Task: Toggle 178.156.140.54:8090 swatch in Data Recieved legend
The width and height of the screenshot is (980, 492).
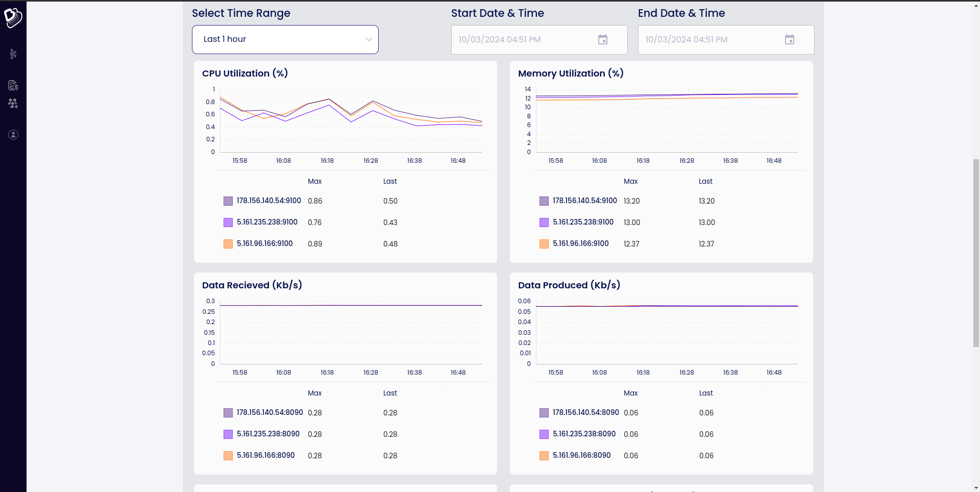Action: click(x=228, y=413)
